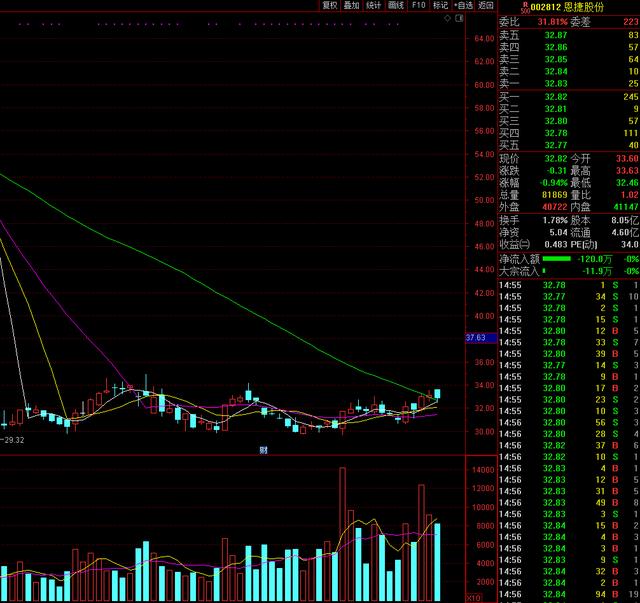Click the green 净流入额 bar

(x=557, y=259)
